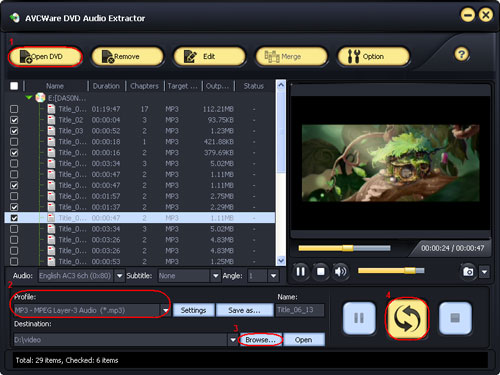Take a snapshot with the camera icon

pyautogui.click(x=468, y=272)
